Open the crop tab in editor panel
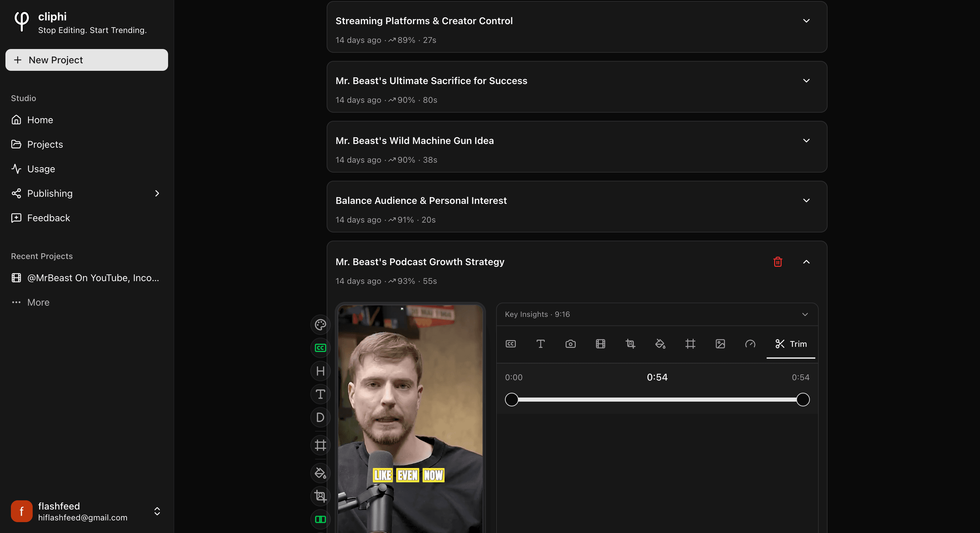This screenshot has width=980, height=533. click(x=631, y=344)
